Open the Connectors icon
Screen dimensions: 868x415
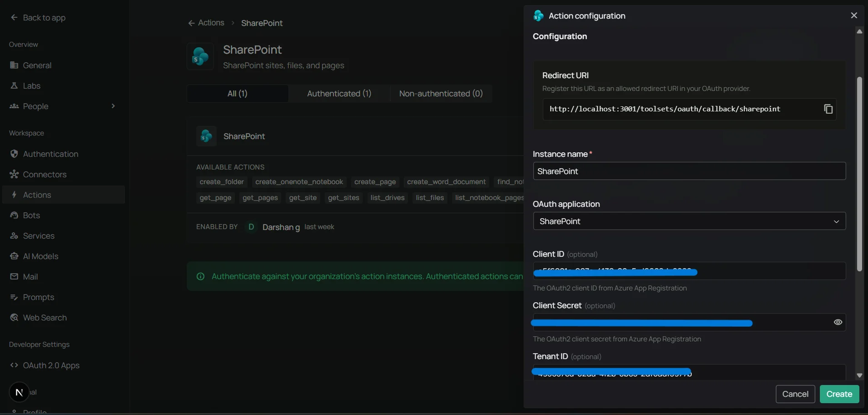click(14, 174)
